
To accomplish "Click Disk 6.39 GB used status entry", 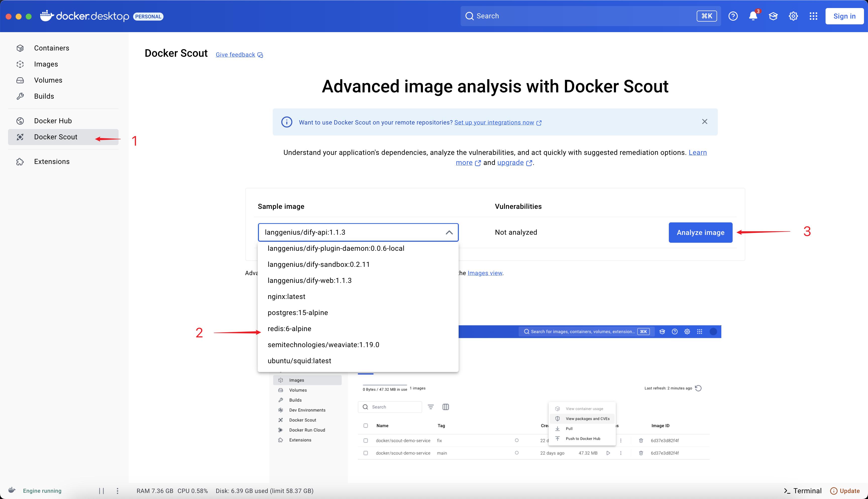I will pyautogui.click(x=265, y=491).
